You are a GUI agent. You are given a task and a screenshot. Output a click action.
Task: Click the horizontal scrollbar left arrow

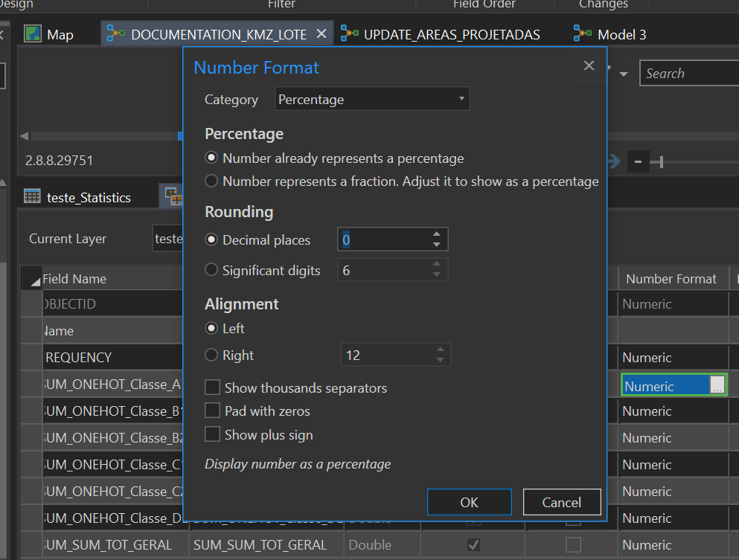coord(25,136)
